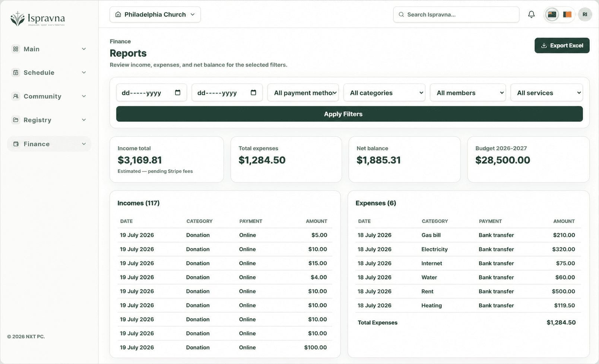
Task: Focus the Search Ispravna field
Action: 456,15
